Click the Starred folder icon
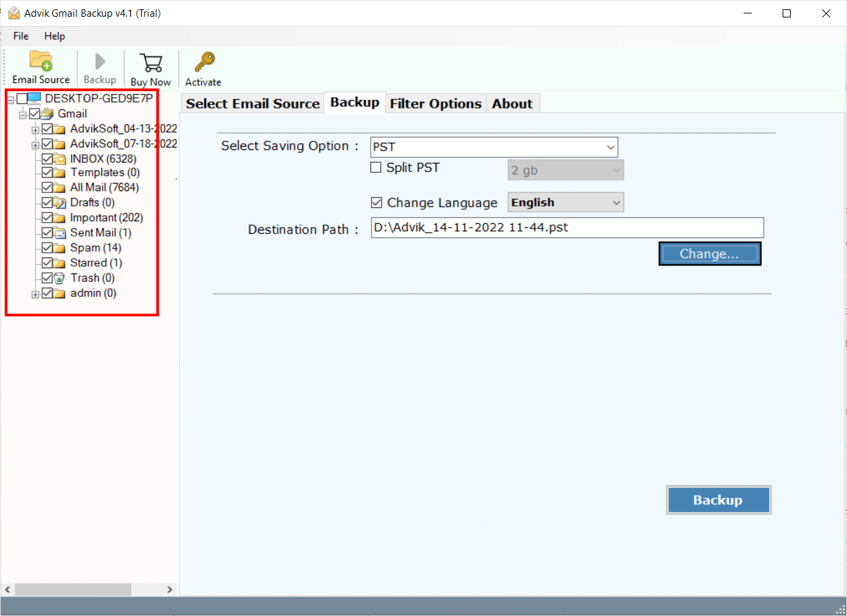This screenshot has height=616, width=847. point(60,263)
